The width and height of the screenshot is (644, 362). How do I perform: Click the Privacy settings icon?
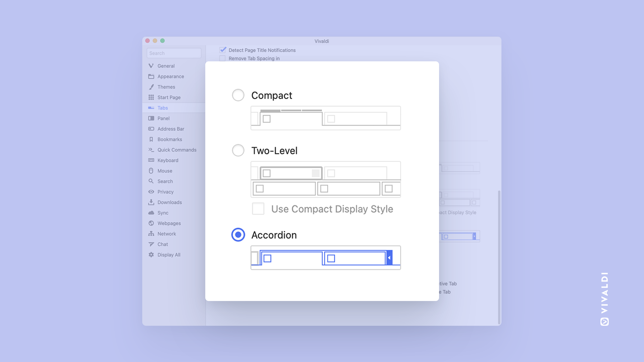pos(151,191)
